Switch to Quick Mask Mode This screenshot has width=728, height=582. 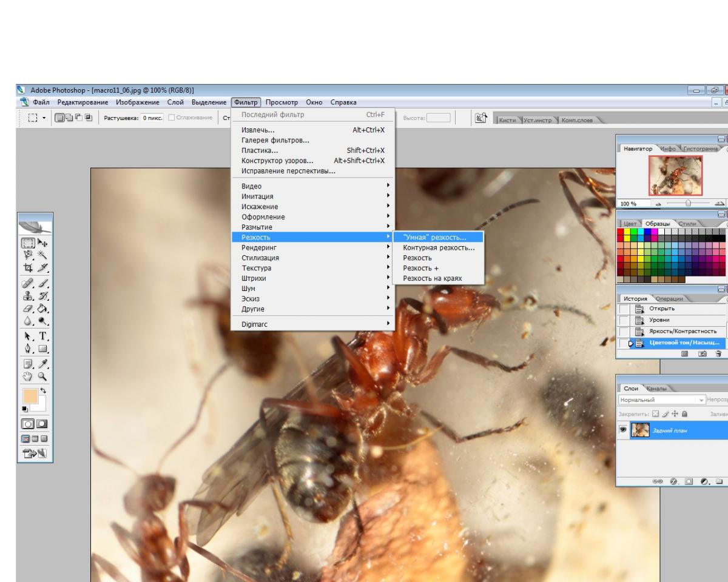click(x=42, y=424)
